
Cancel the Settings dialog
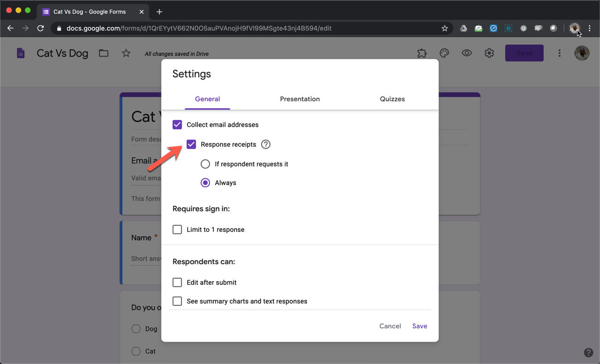tap(390, 326)
